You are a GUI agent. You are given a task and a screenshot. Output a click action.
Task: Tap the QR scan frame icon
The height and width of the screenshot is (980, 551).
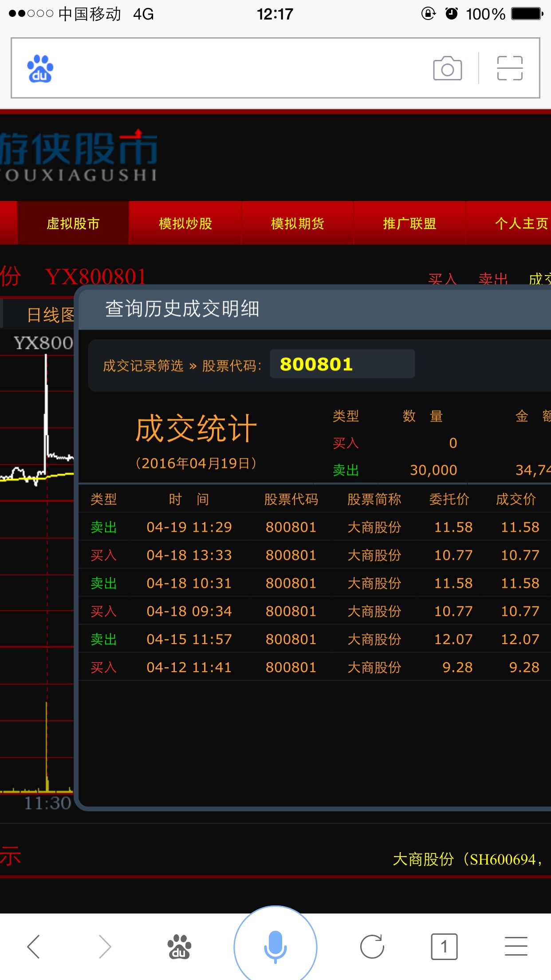(510, 68)
